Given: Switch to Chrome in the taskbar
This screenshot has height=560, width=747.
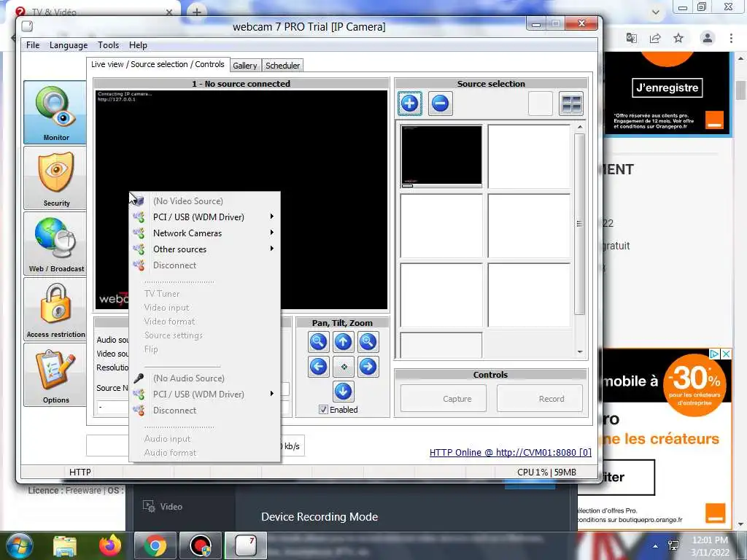Looking at the screenshot, I should tap(155, 545).
